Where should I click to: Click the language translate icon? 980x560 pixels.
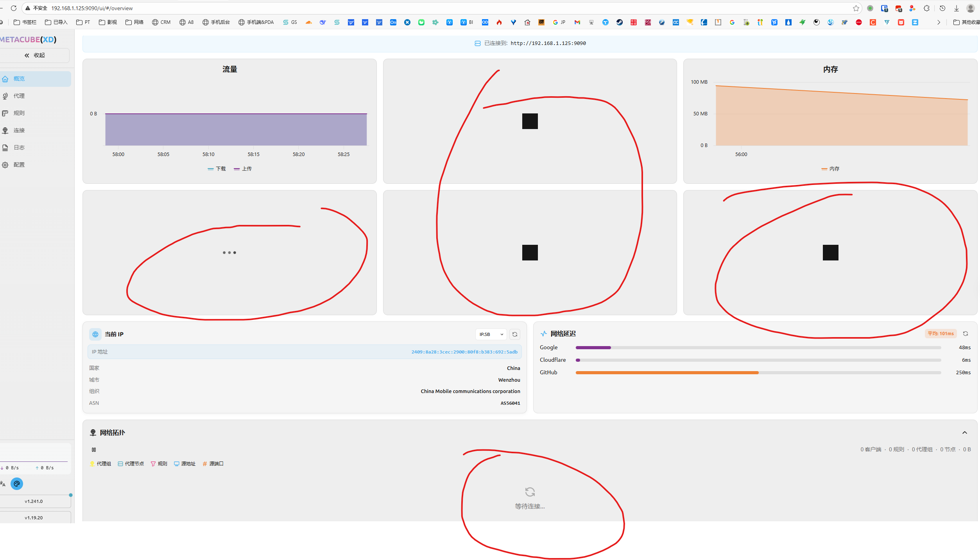pos(3,484)
